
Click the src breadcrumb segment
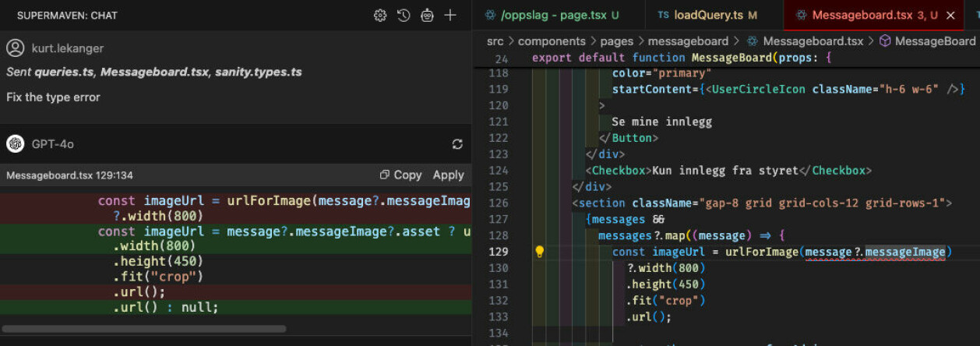pos(495,41)
